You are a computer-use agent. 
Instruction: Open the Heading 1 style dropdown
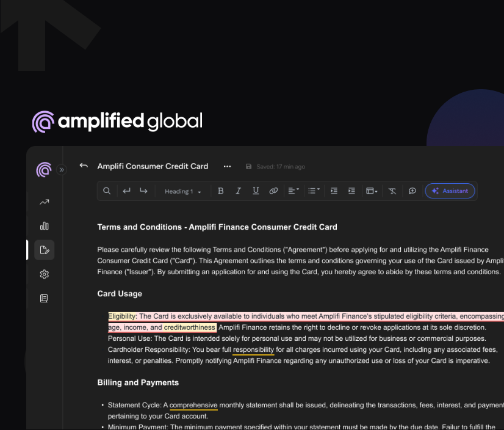click(x=182, y=192)
